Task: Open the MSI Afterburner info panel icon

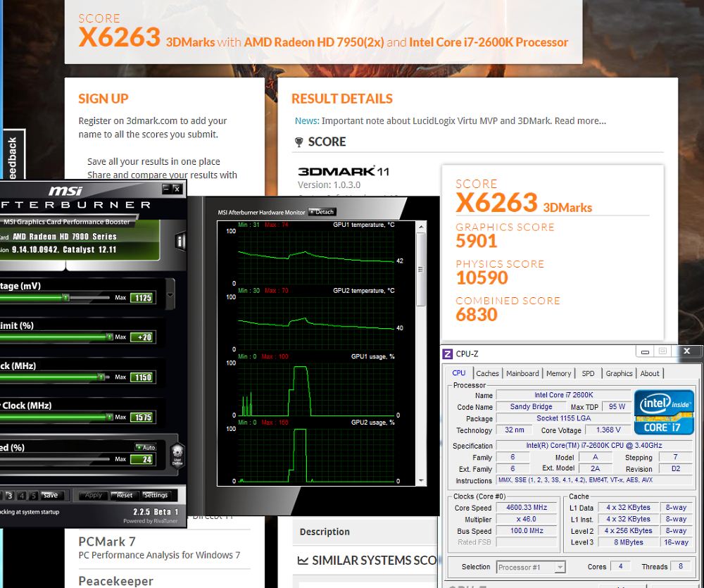Action: tap(180, 242)
